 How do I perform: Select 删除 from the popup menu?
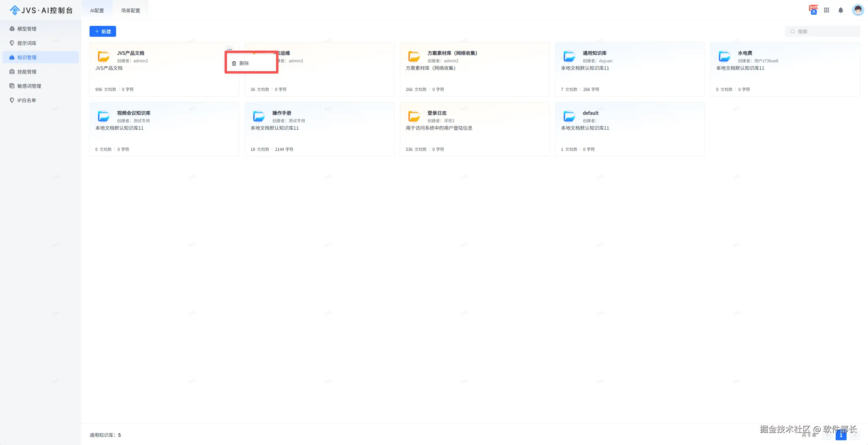[x=244, y=63]
